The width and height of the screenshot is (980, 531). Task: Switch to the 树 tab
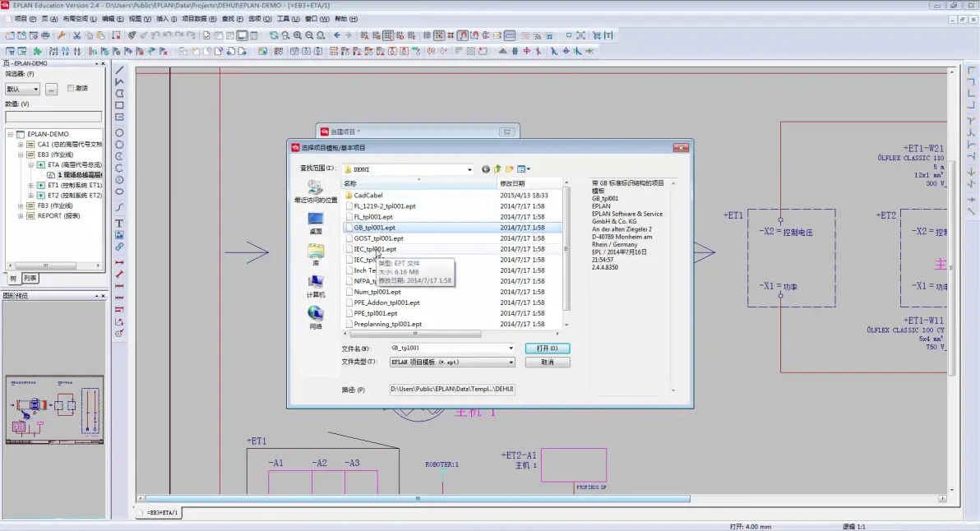coord(13,278)
